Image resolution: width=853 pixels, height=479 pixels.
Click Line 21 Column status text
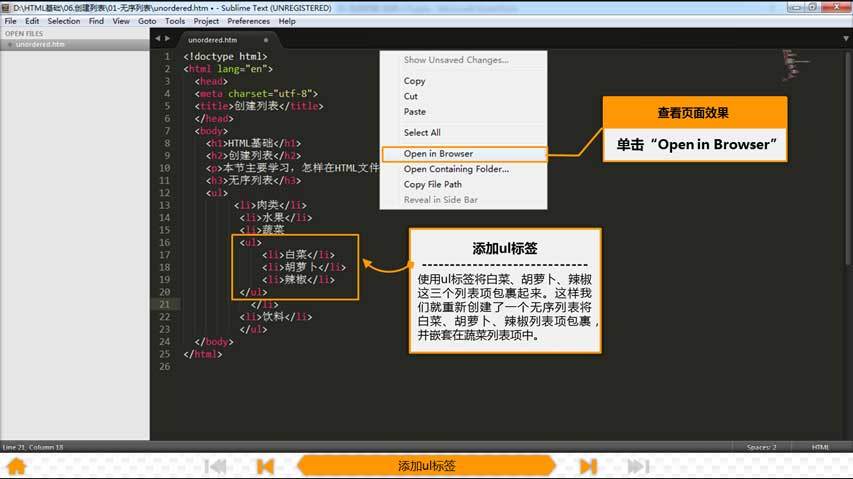(x=33, y=447)
